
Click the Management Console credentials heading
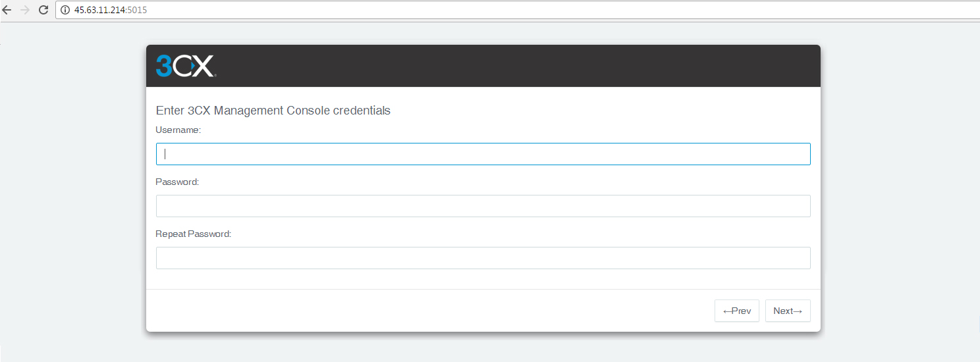tap(273, 111)
